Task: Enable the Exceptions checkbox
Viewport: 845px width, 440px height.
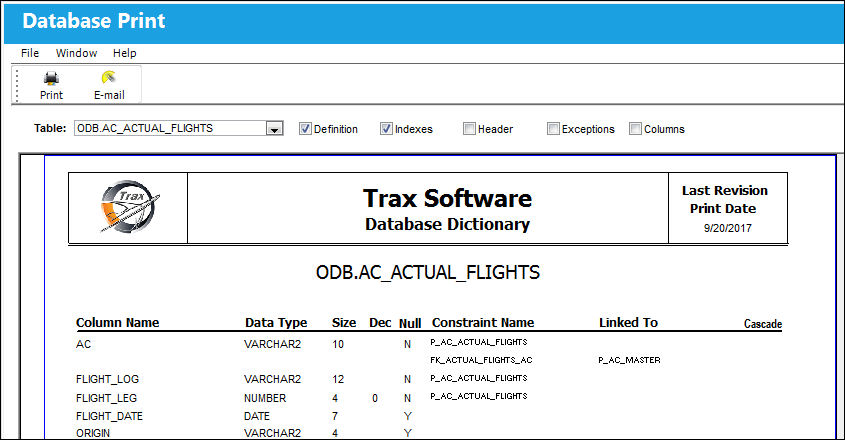Action: [553, 128]
